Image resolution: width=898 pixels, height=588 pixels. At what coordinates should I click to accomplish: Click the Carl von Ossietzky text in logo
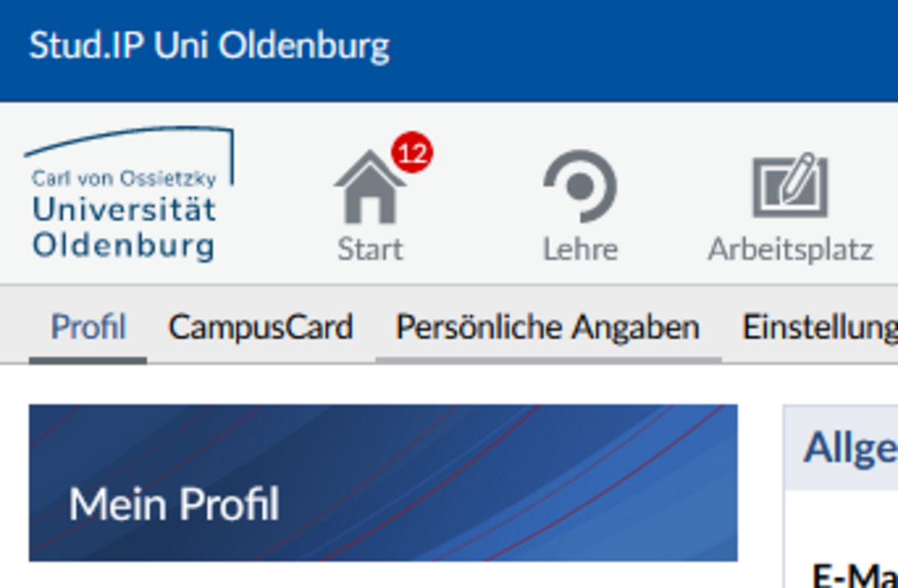(x=124, y=179)
